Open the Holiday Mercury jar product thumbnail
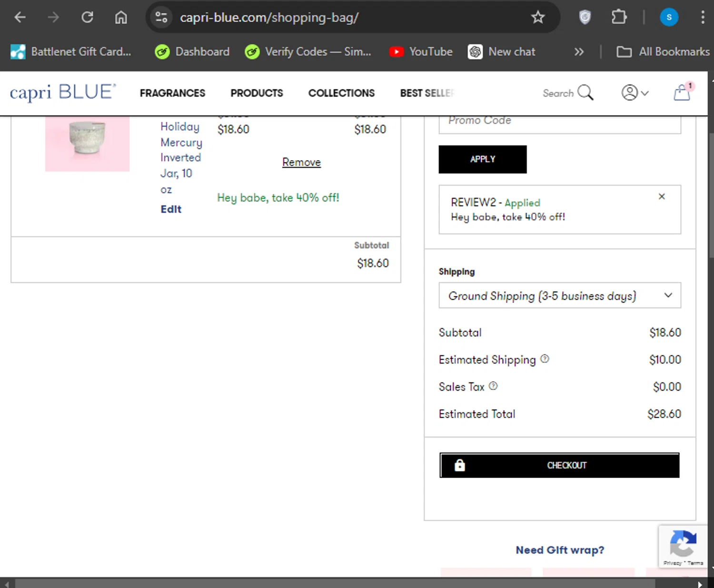The image size is (714, 588). [x=87, y=141]
